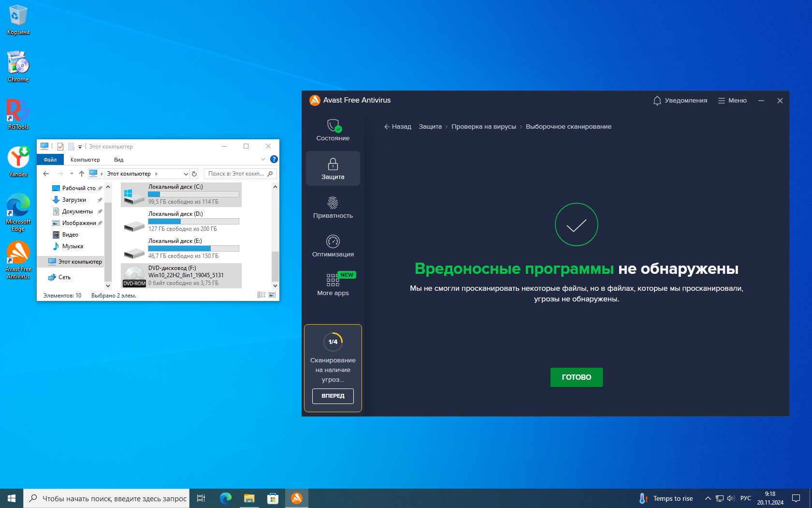Expand the Explorer ribbon with the chevron

(x=263, y=159)
